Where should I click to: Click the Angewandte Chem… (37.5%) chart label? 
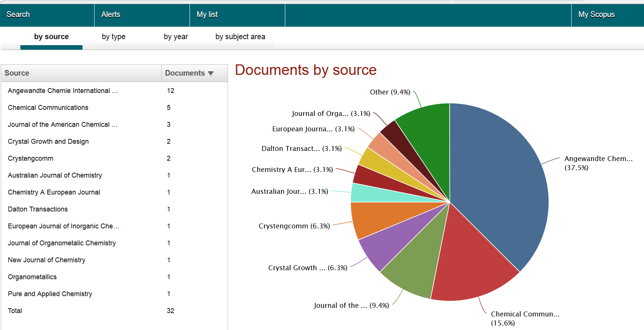[x=598, y=163]
